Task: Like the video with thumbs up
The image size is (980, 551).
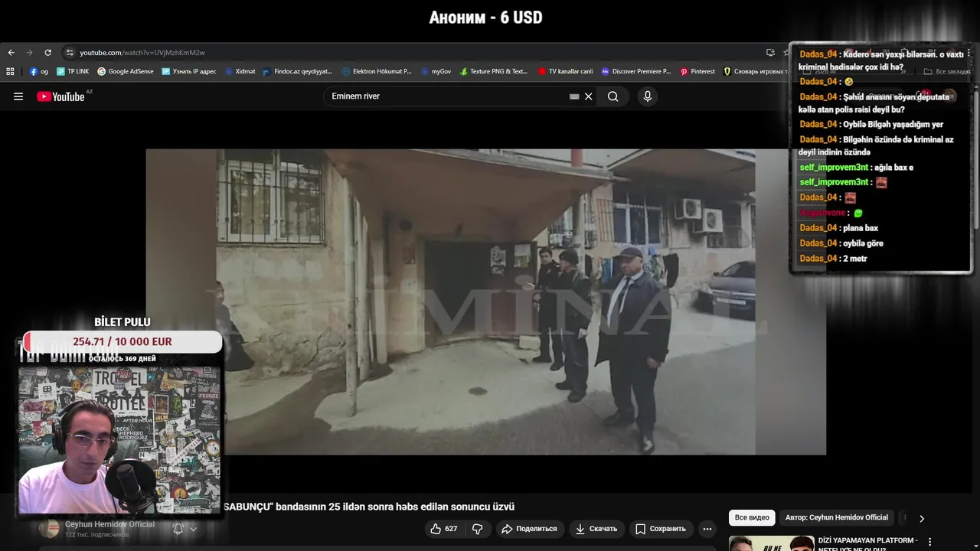Action: (444, 529)
